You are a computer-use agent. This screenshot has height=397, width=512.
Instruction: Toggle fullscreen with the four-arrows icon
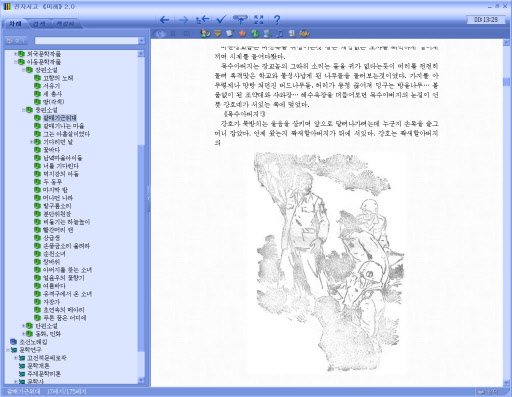pyautogui.click(x=259, y=20)
